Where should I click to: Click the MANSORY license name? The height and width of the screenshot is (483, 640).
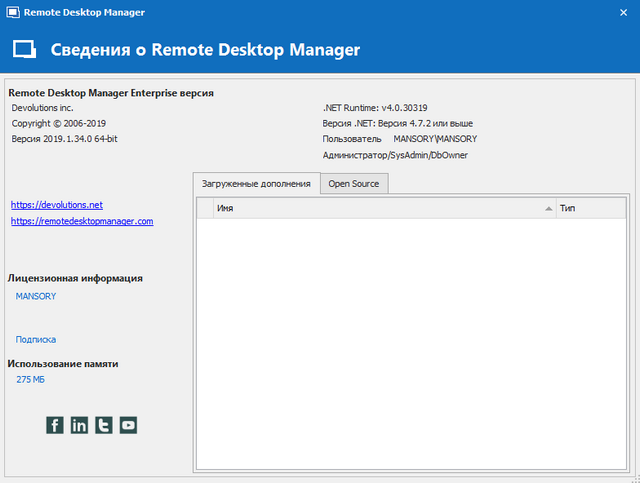point(36,296)
